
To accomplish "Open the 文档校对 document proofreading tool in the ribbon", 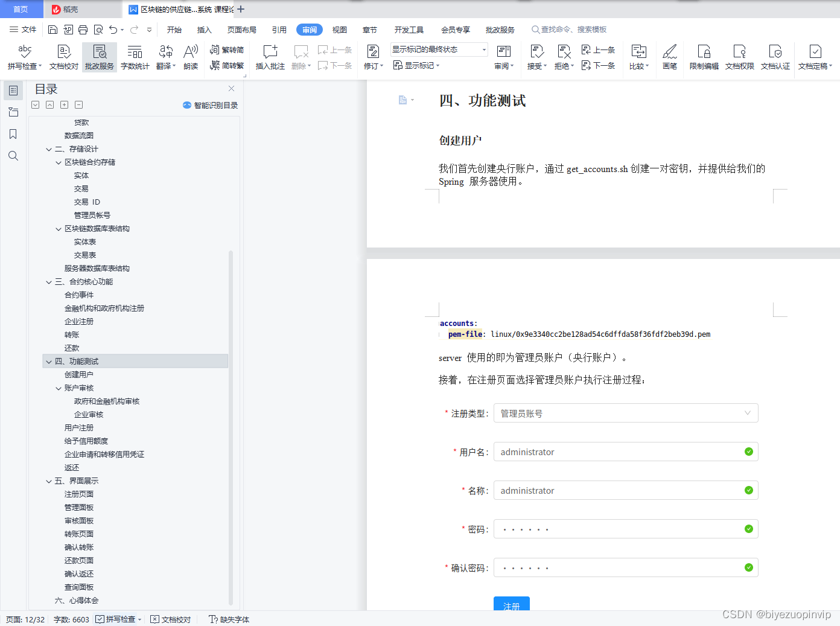I will [x=63, y=57].
